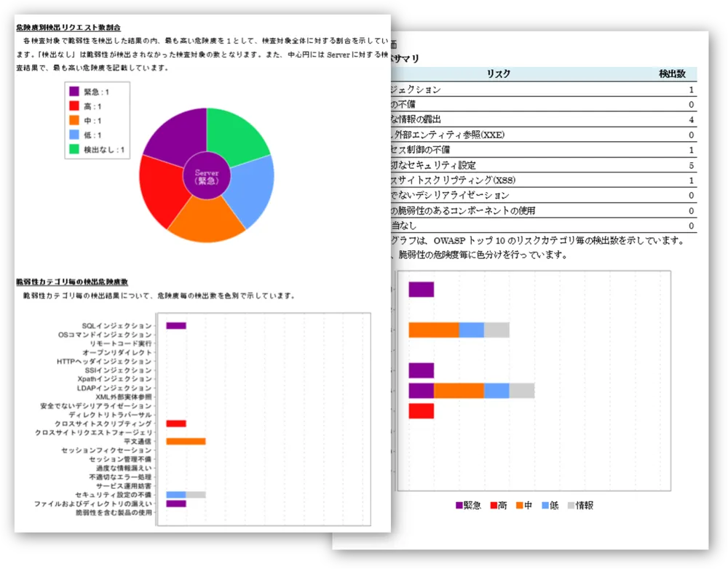Select the red slice of the pie chart
Image resolution: width=728 pixels, height=569 pixels.
click(x=162, y=191)
